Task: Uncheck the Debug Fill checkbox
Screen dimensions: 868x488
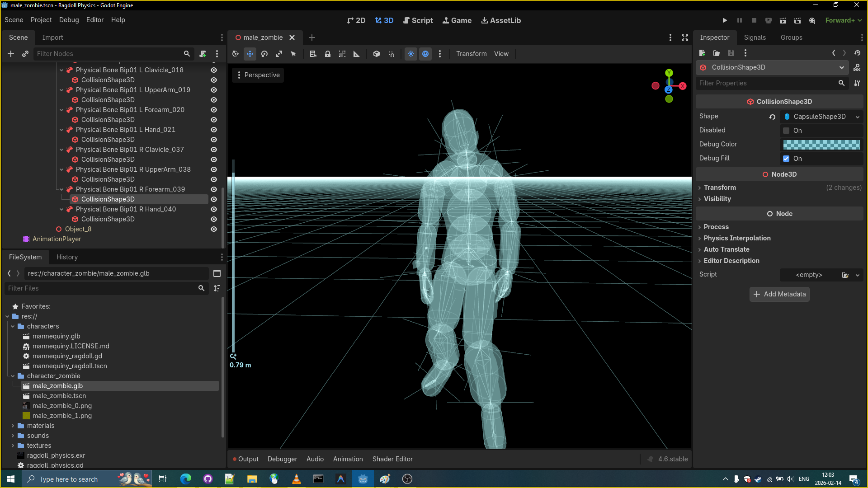Action: pyautogui.click(x=786, y=159)
